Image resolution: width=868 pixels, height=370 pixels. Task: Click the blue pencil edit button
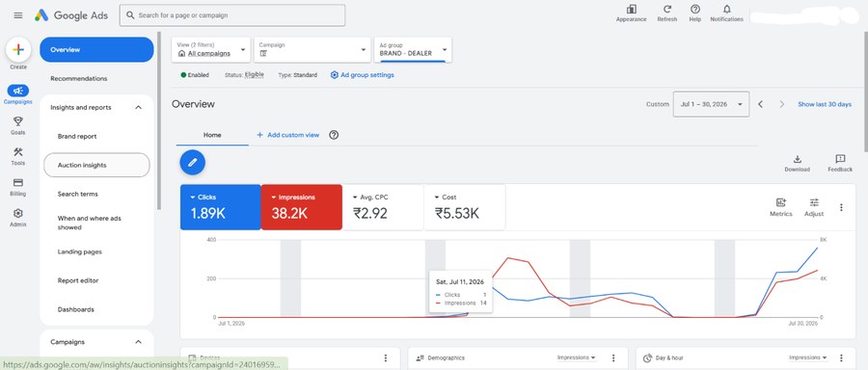(192, 162)
